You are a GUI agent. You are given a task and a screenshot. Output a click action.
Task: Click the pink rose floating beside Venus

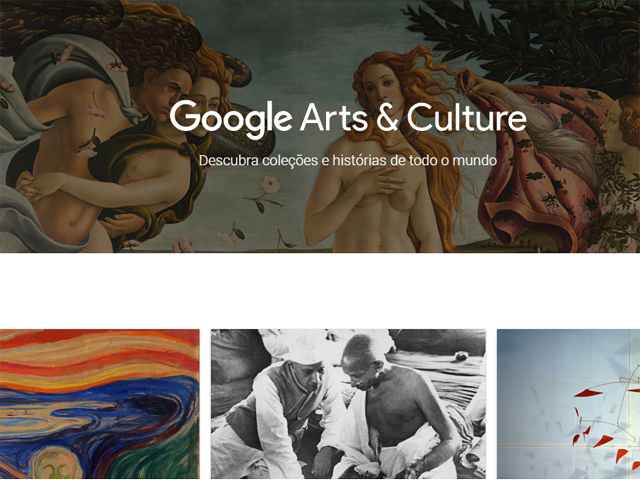[270, 184]
